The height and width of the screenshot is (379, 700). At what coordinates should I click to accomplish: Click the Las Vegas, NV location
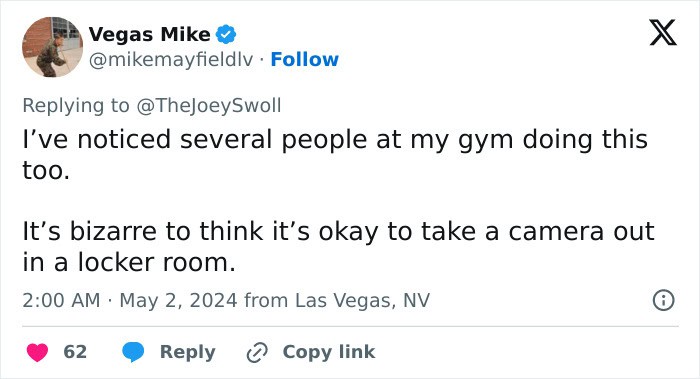[362, 300]
